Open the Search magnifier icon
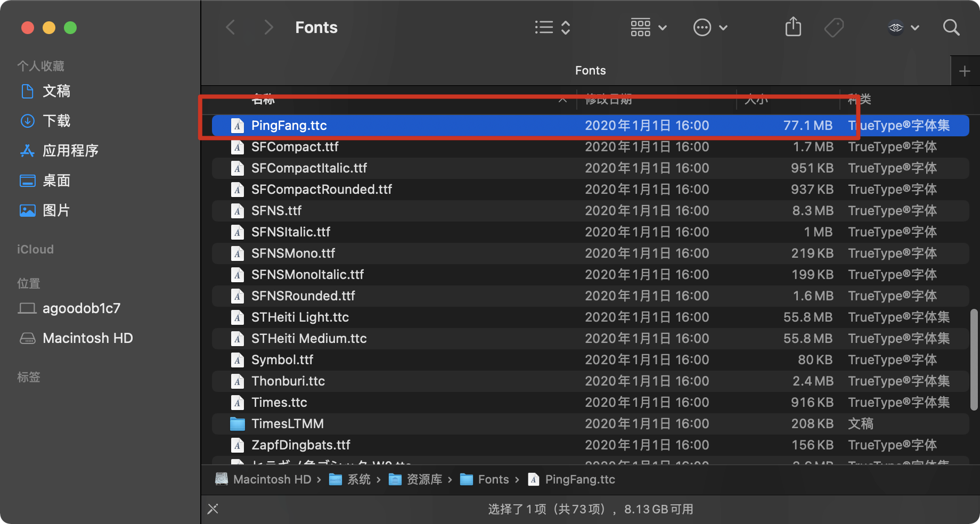The height and width of the screenshot is (524, 980). click(951, 27)
